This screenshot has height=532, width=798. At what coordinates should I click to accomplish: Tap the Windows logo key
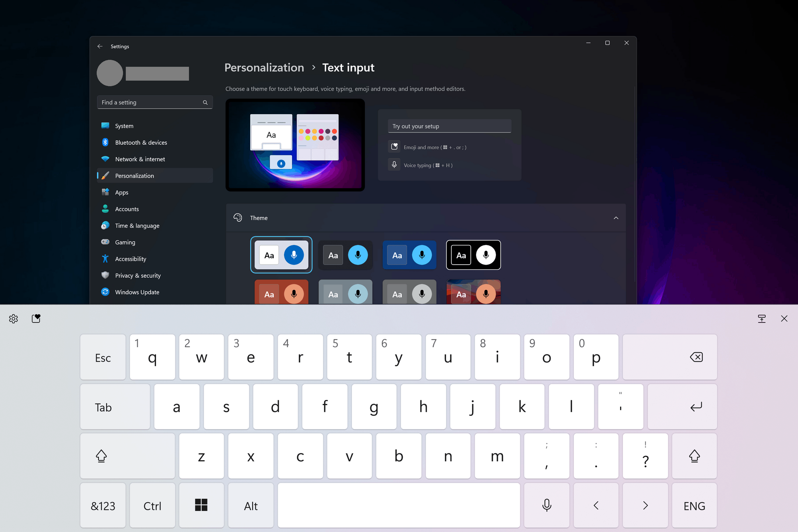pyautogui.click(x=201, y=505)
